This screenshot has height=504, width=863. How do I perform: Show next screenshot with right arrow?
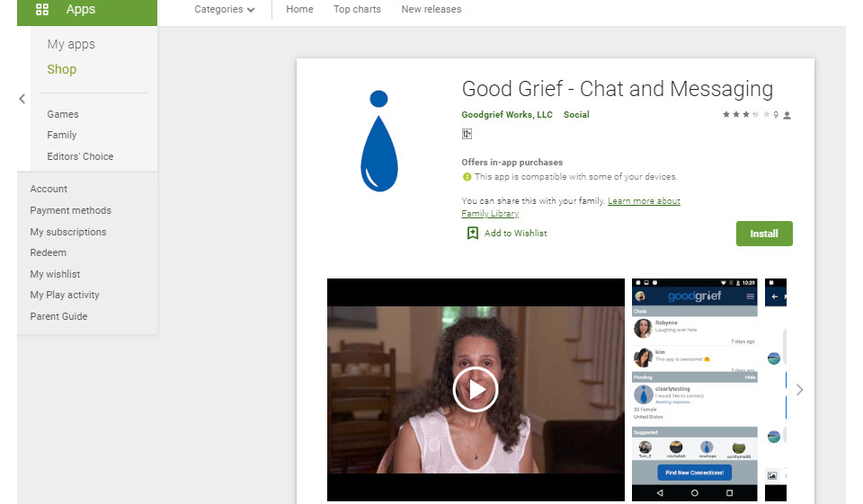(799, 390)
